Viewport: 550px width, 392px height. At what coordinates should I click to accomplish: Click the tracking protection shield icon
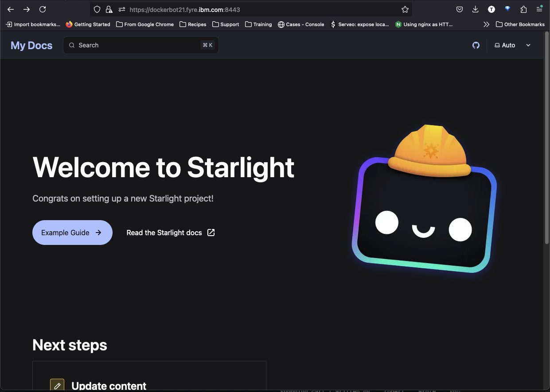97,9
